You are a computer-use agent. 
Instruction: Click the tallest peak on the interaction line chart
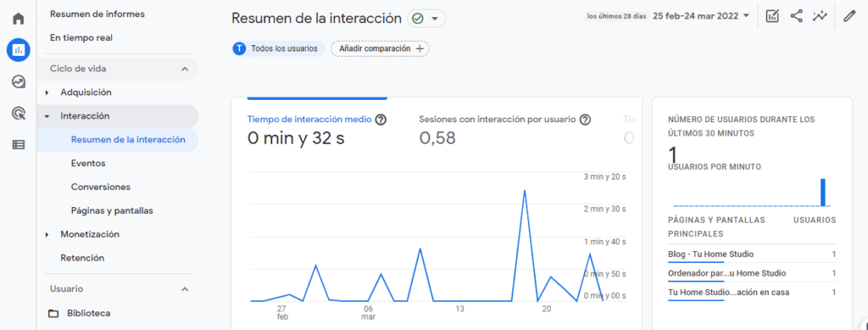tap(524, 191)
